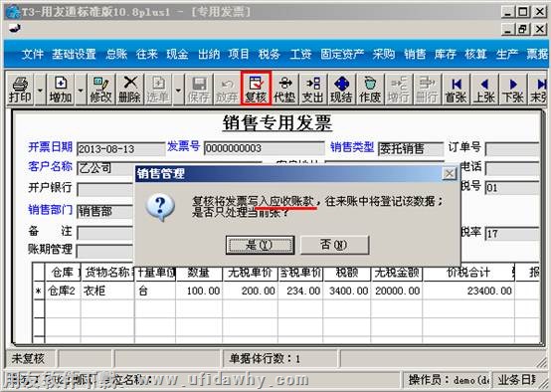Confirm the dialog with 是(Y)
This screenshot has width=551, height=392.
pos(260,245)
